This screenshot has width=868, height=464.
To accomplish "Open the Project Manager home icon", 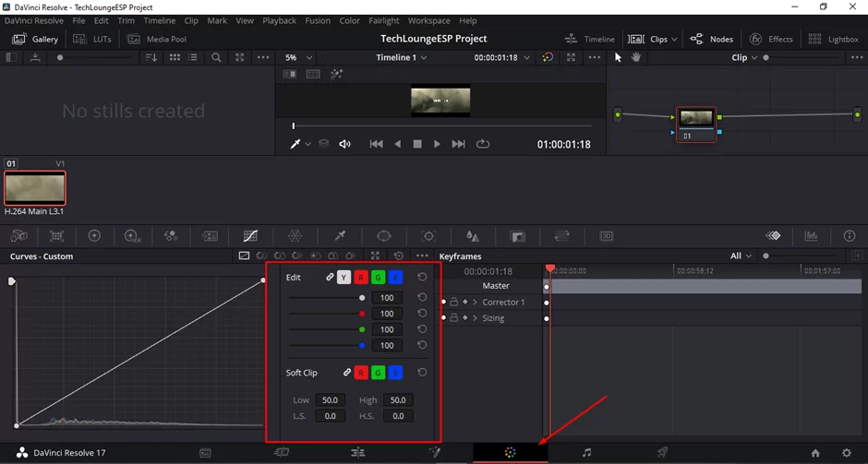I will click(815, 452).
